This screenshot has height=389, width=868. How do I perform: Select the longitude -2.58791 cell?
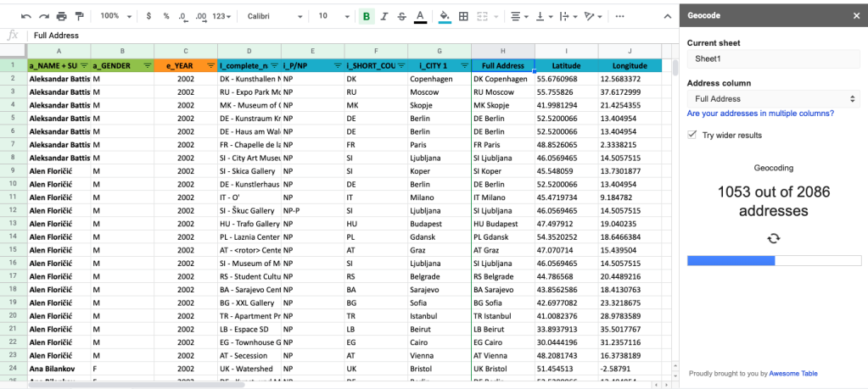pos(630,369)
